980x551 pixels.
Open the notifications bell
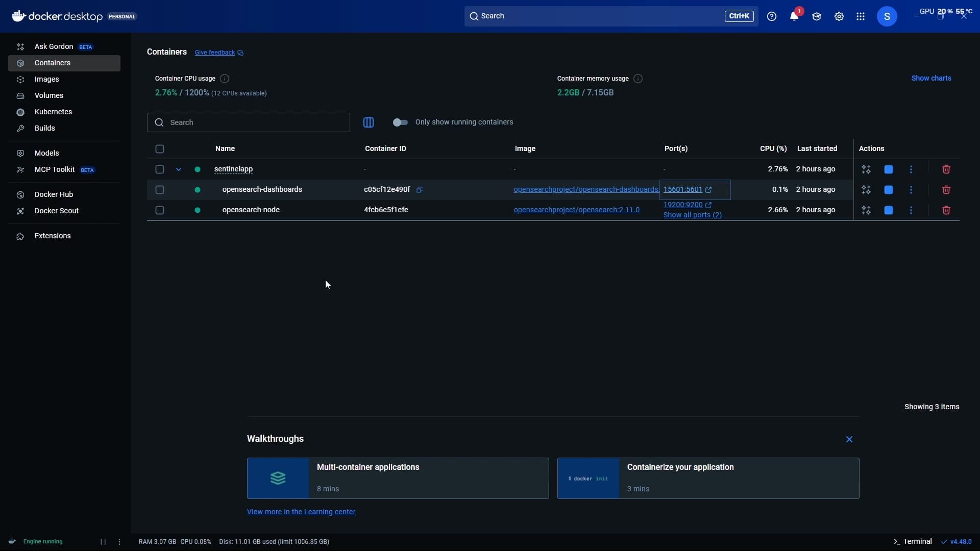pyautogui.click(x=794, y=16)
